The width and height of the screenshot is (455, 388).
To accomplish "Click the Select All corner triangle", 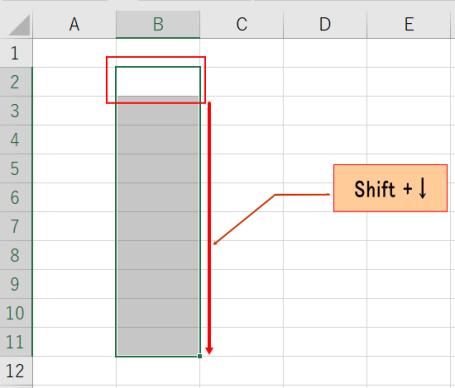I will pyautogui.click(x=19, y=25).
